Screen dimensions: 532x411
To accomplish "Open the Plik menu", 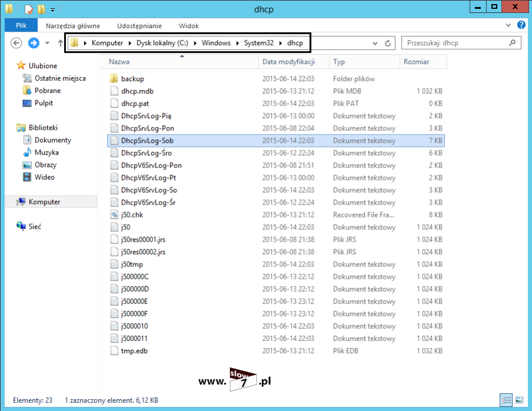I will (x=21, y=26).
